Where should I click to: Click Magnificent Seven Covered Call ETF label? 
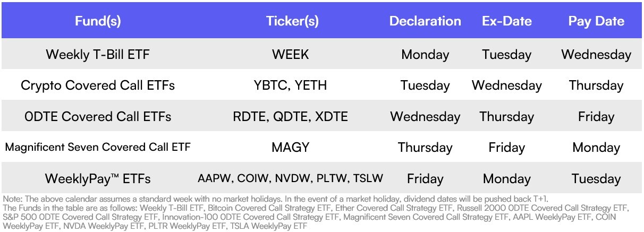(98, 148)
